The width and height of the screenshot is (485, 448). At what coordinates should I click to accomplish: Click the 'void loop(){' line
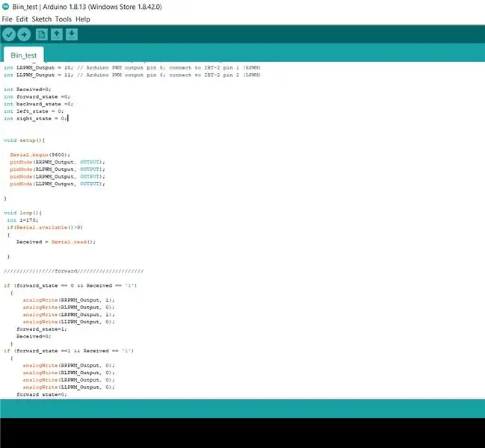[22, 213]
